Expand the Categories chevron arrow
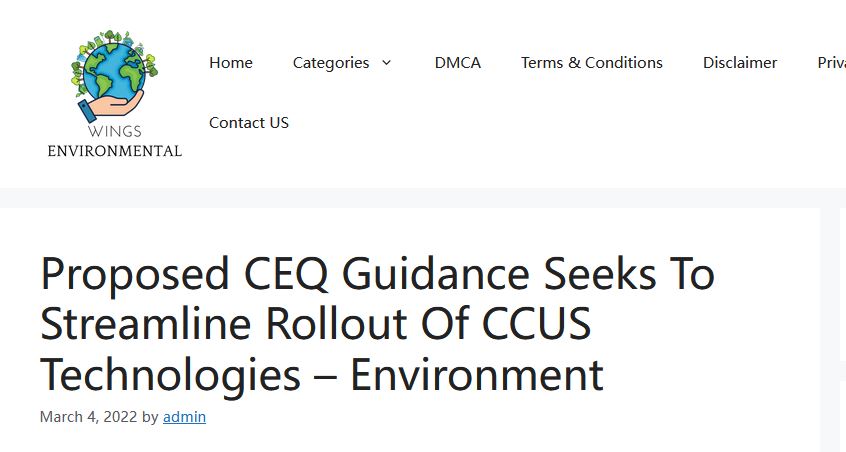Viewport: 846px width, 452px height. pyautogui.click(x=386, y=63)
